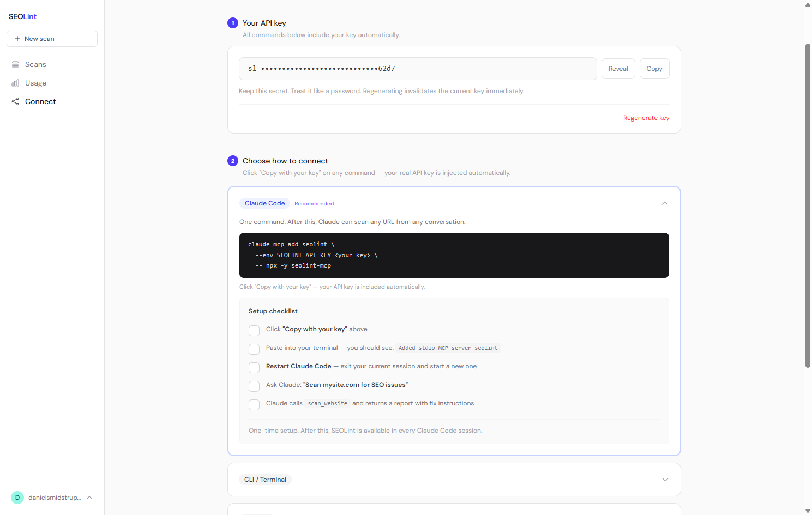Reveal the hidden API key
Image resolution: width=812 pixels, height=515 pixels.
coord(618,69)
